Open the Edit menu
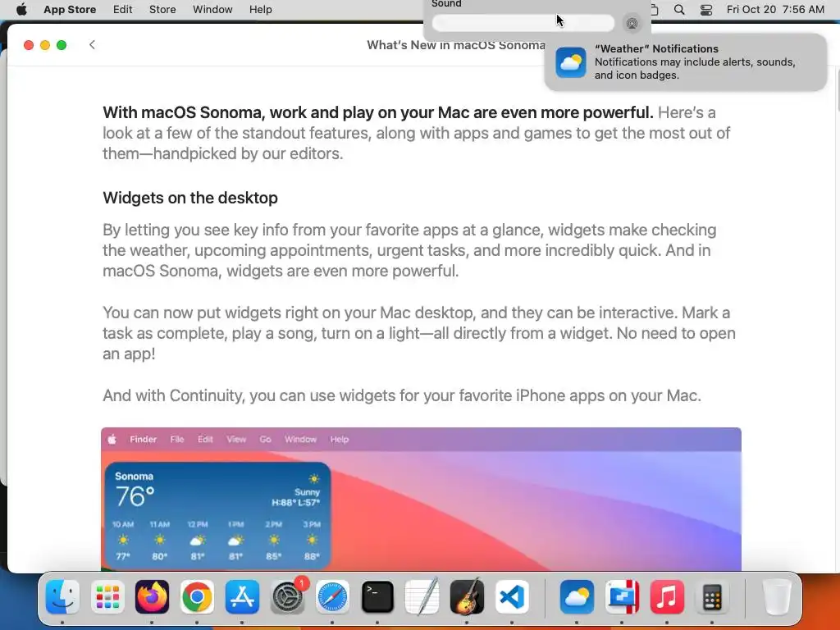This screenshot has width=840, height=630. tap(123, 10)
